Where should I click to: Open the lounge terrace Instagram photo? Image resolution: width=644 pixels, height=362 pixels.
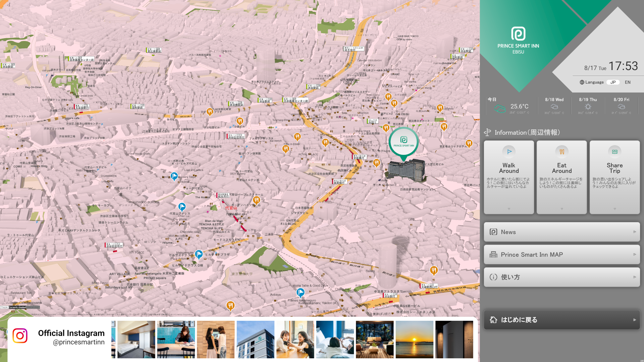pos(375,340)
